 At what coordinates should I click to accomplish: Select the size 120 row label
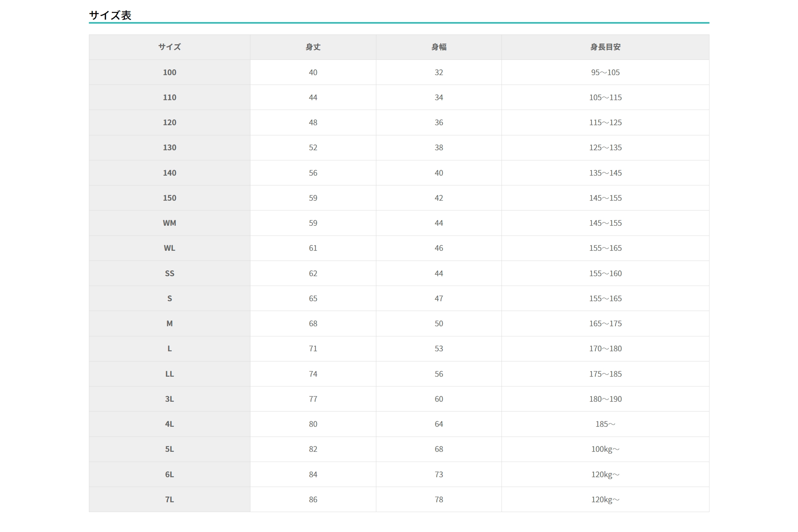point(169,122)
